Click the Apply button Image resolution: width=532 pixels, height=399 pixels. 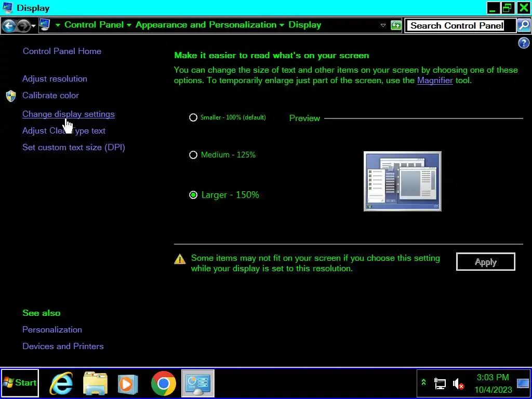(x=486, y=262)
